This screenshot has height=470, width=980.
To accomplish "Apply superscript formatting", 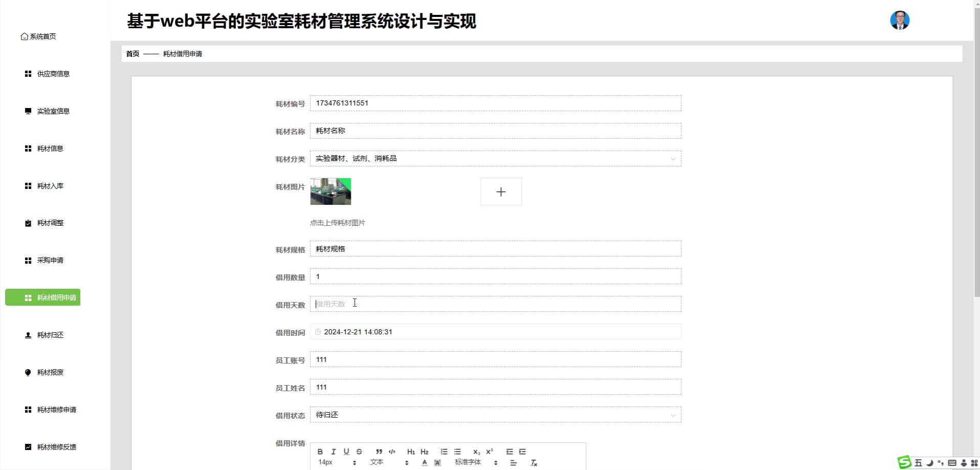I will (489, 452).
